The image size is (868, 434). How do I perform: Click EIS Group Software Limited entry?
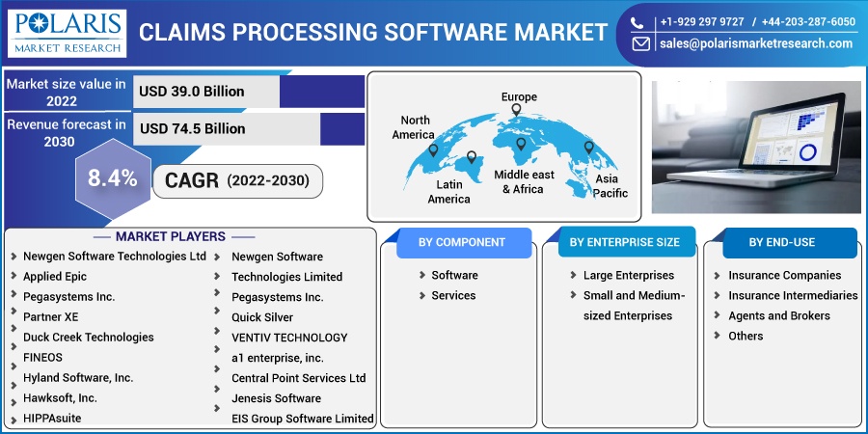point(303,419)
